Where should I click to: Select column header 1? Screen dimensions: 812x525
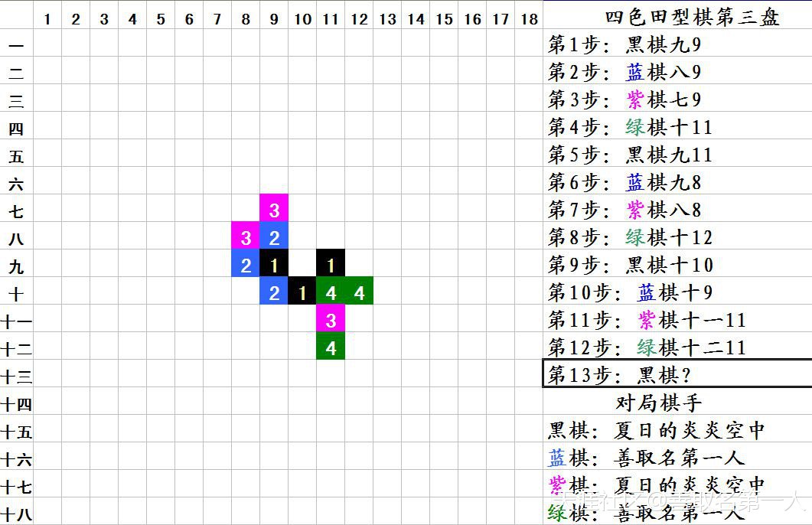[x=47, y=19]
